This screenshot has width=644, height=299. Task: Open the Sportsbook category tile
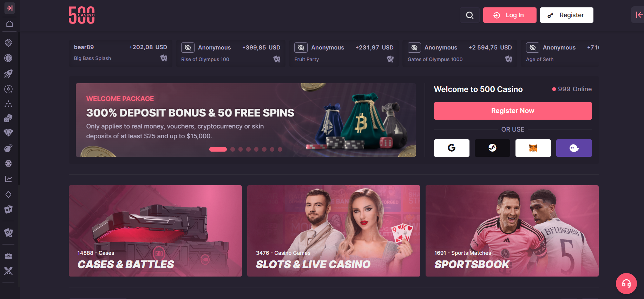click(512, 231)
